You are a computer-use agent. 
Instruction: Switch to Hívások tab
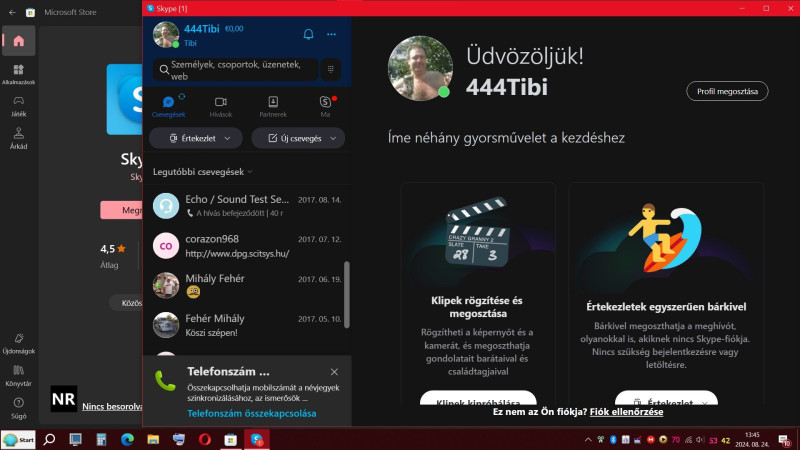point(220,107)
